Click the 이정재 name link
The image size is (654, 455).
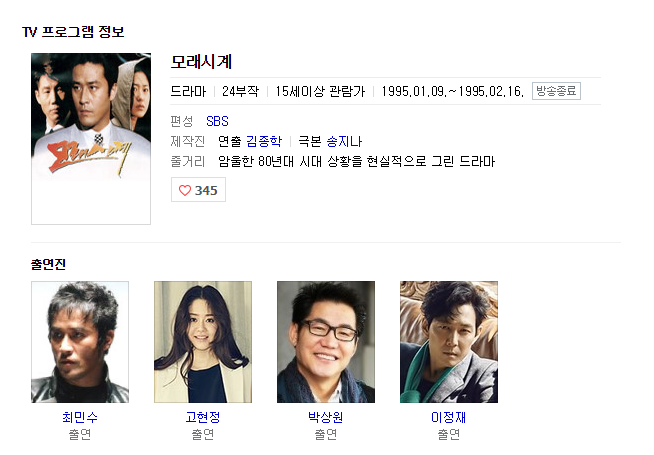tap(449, 417)
